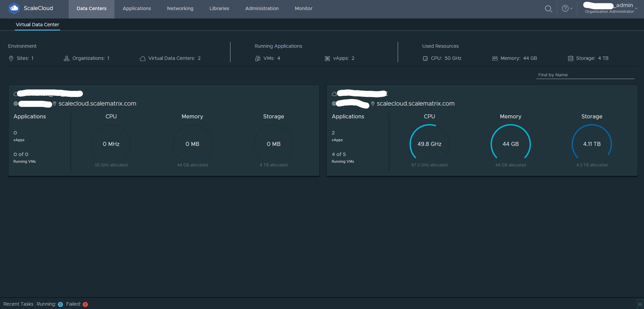Image resolution: width=644 pixels, height=309 pixels.
Task: Open the Administration menu
Action: click(262, 9)
